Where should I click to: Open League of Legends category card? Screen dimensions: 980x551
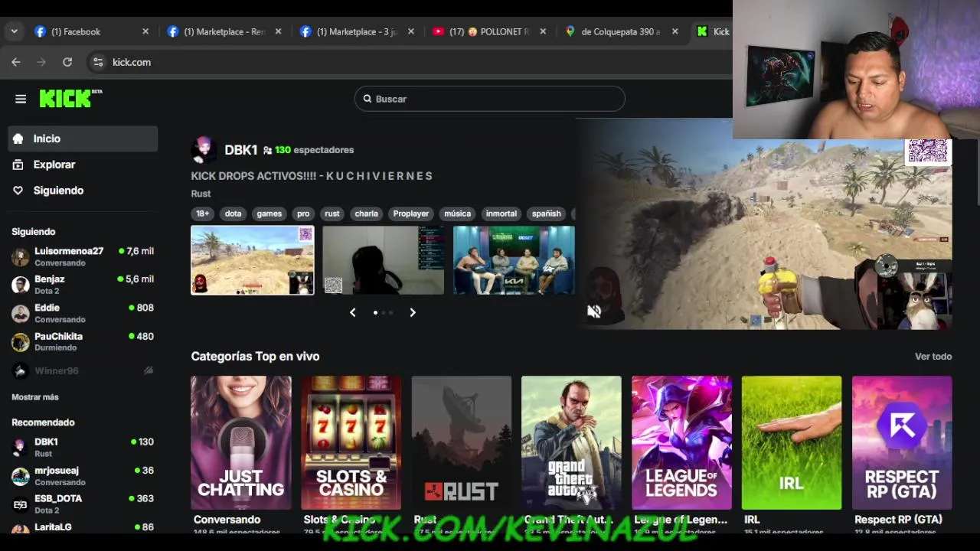(681, 442)
